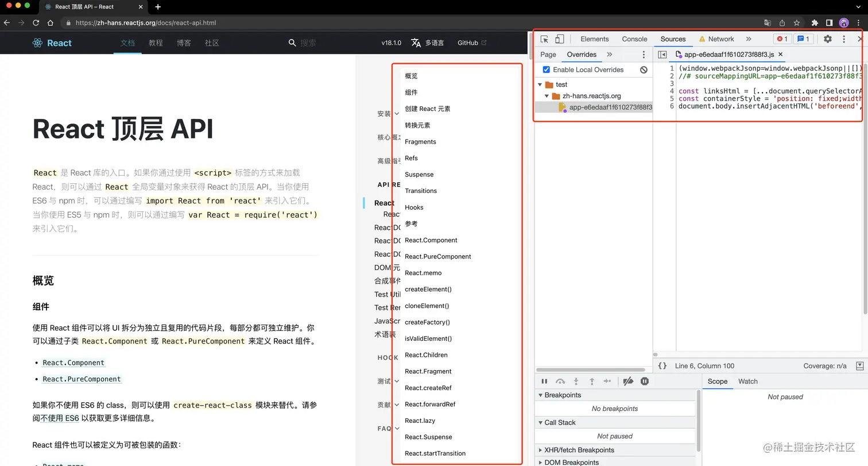Click the share icon in the address bar

(x=782, y=23)
